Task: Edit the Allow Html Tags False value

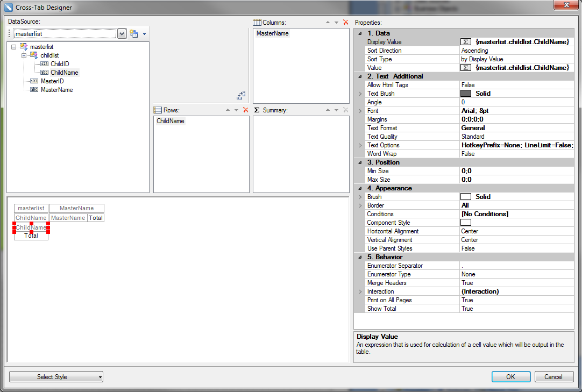Action: (517, 85)
